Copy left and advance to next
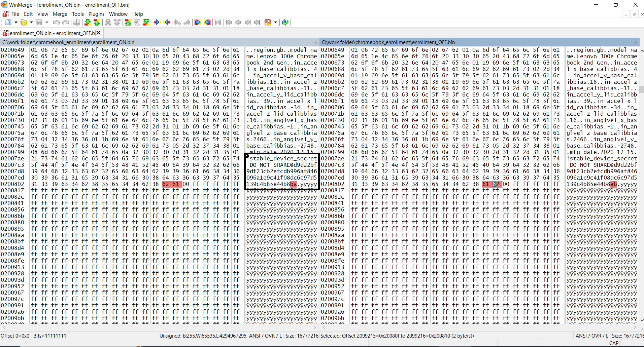This screenshot has height=347, width=644. (187, 23)
